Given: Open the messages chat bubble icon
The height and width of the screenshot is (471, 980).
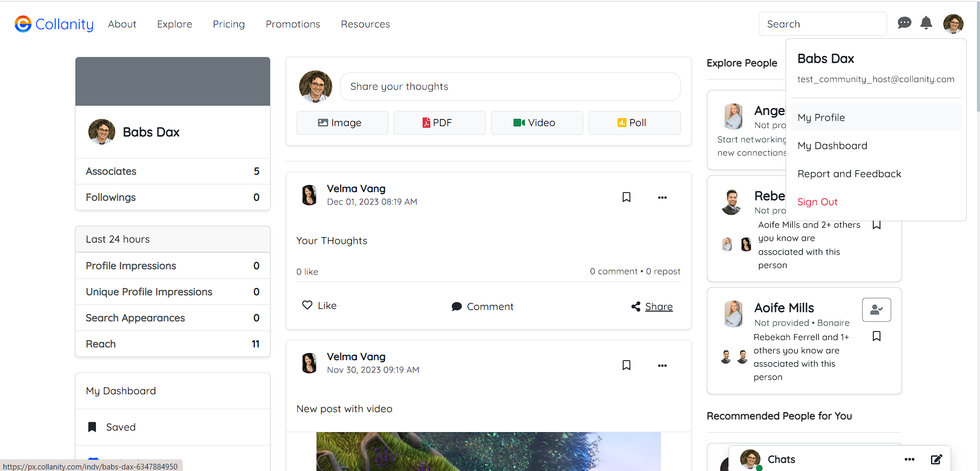Looking at the screenshot, I should (x=904, y=23).
